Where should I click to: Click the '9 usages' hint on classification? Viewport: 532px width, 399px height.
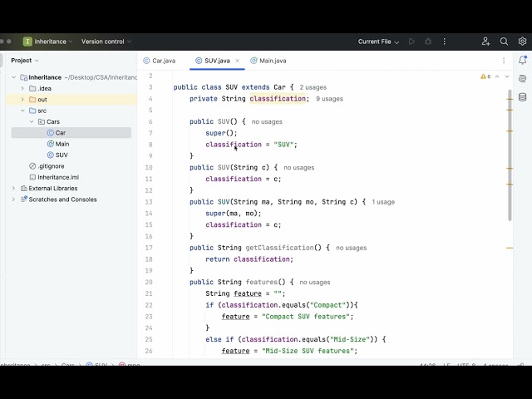click(329, 99)
